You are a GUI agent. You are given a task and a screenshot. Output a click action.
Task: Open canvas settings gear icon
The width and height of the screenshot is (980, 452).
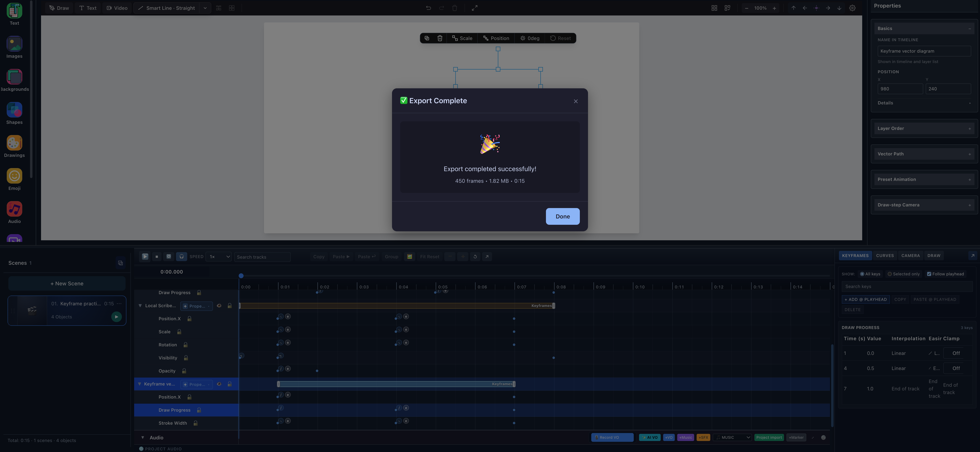[x=852, y=8]
